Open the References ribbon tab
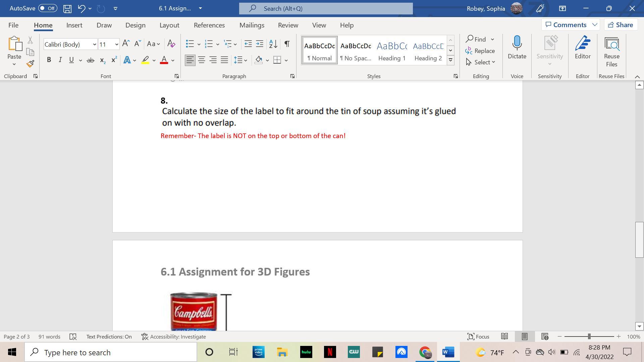Screen dimensions: 644x362 tap(209, 25)
